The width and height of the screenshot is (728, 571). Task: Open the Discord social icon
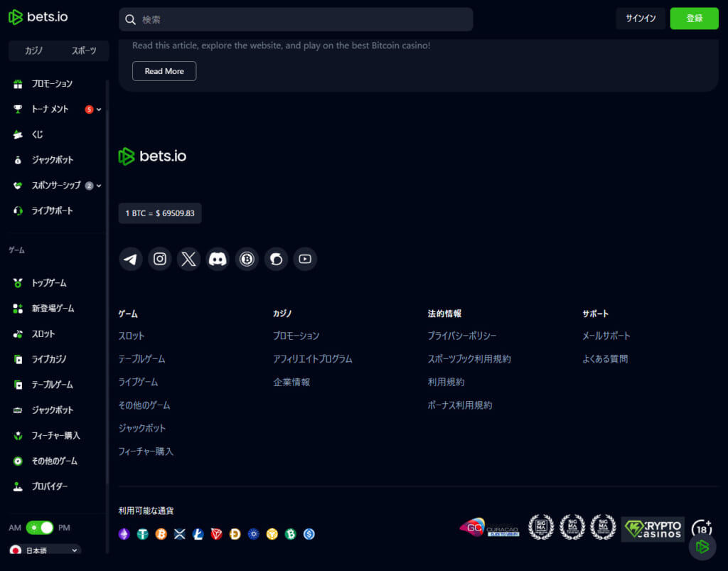click(218, 259)
